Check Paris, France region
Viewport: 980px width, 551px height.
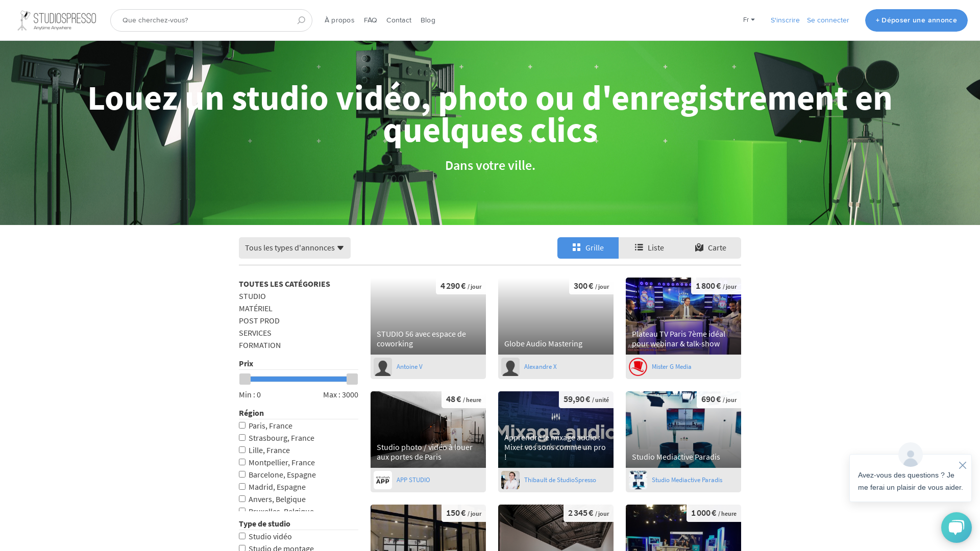242,425
